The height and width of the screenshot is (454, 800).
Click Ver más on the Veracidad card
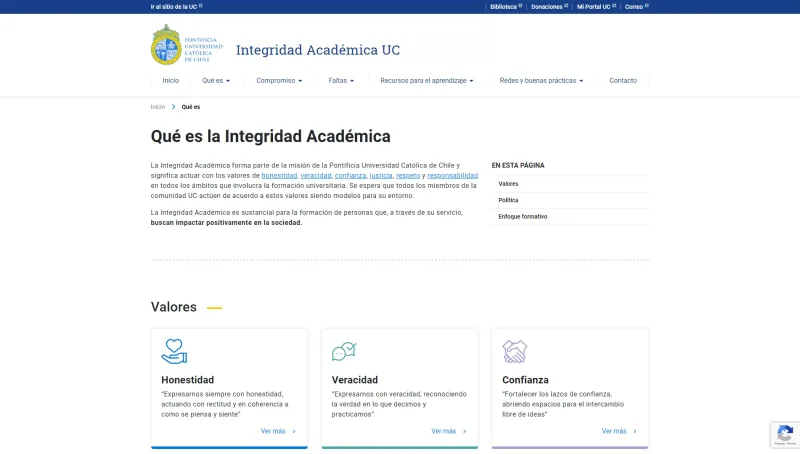click(443, 432)
